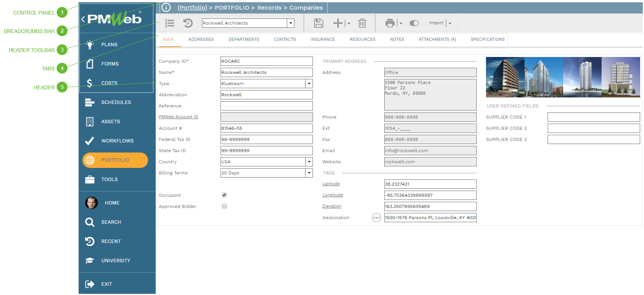Click the history clock icon in toolbar

click(x=188, y=23)
